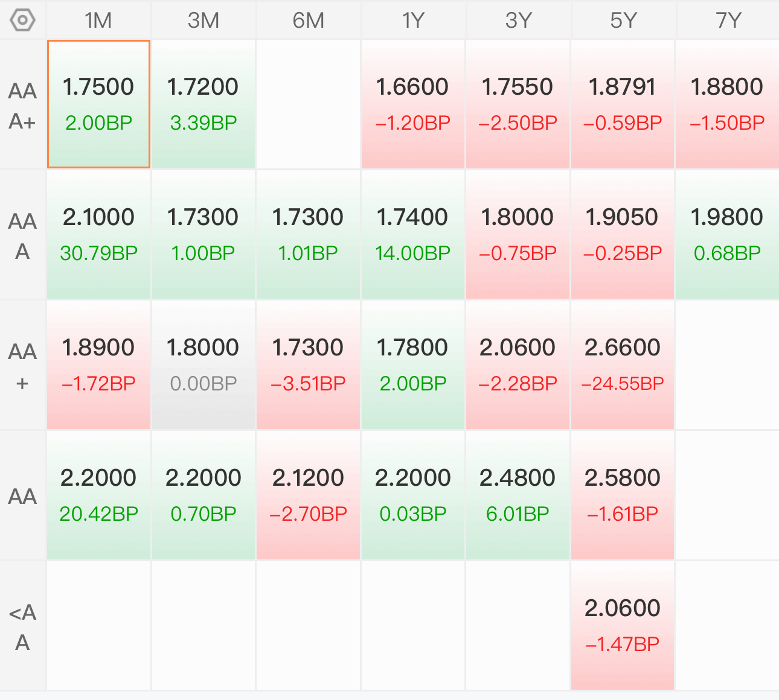The image size is (779, 700).
Task: Open the AAA 1M cell showing 30.79BP
Action: (x=98, y=235)
